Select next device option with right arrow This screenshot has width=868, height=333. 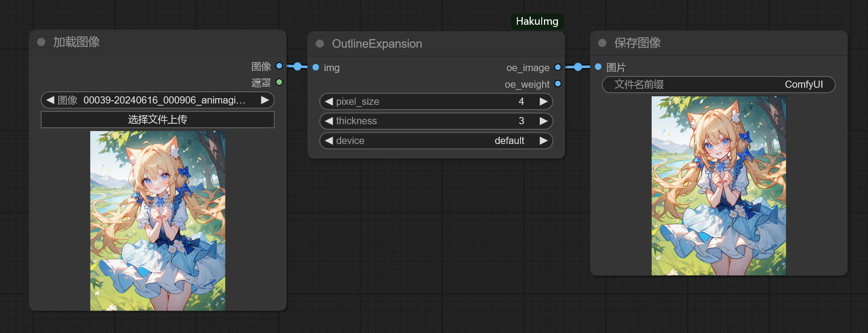pyautogui.click(x=544, y=140)
